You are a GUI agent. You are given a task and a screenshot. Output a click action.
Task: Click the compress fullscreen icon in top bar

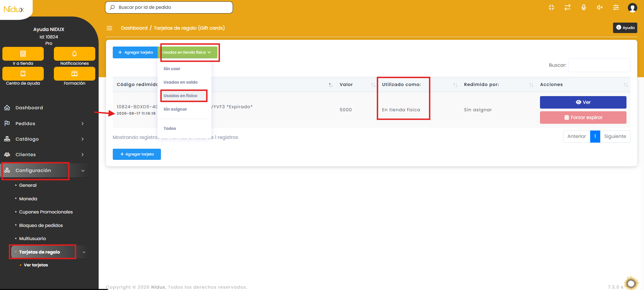[551, 7]
